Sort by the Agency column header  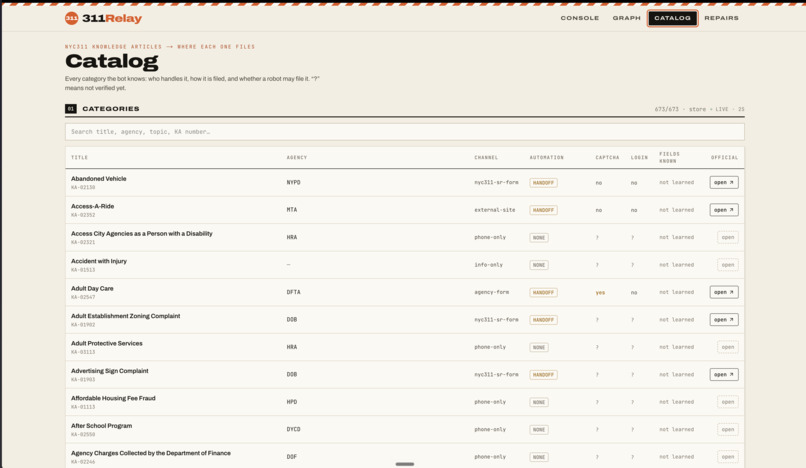pos(297,157)
